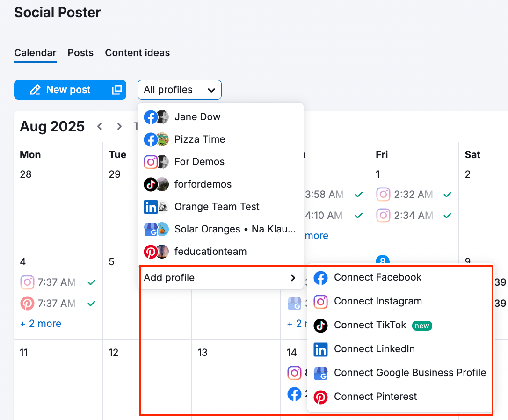Screen dimensions: 508x420
Task: Click the LinkedIn icon beside Orange Team Test
Action: click(x=150, y=207)
